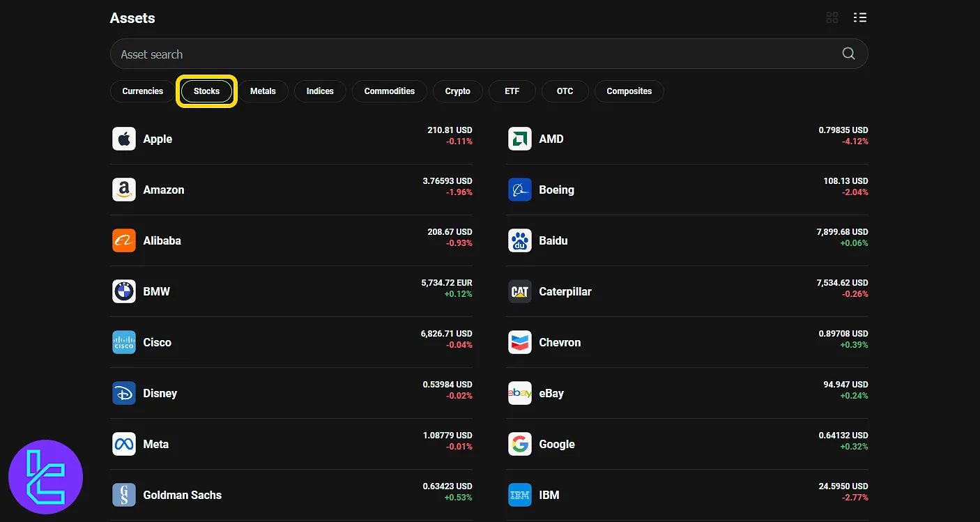The image size is (980, 522).
Task: Click the BMW logo icon
Action: click(x=124, y=291)
